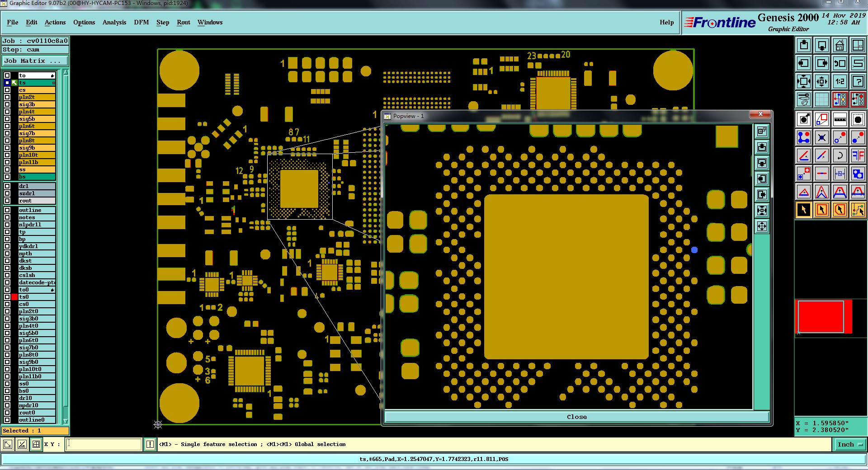Toggle display checkbox for layer ss
Image resolution: width=868 pixels, height=470 pixels.
tap(7, 169)
